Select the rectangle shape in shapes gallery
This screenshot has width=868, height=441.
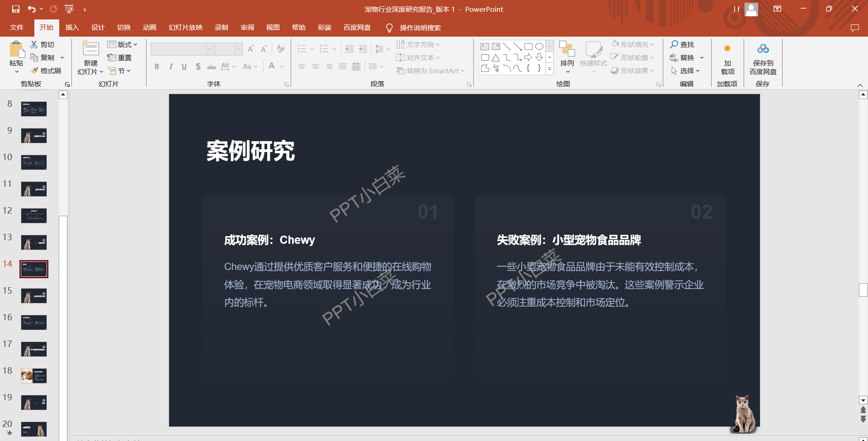528,46
